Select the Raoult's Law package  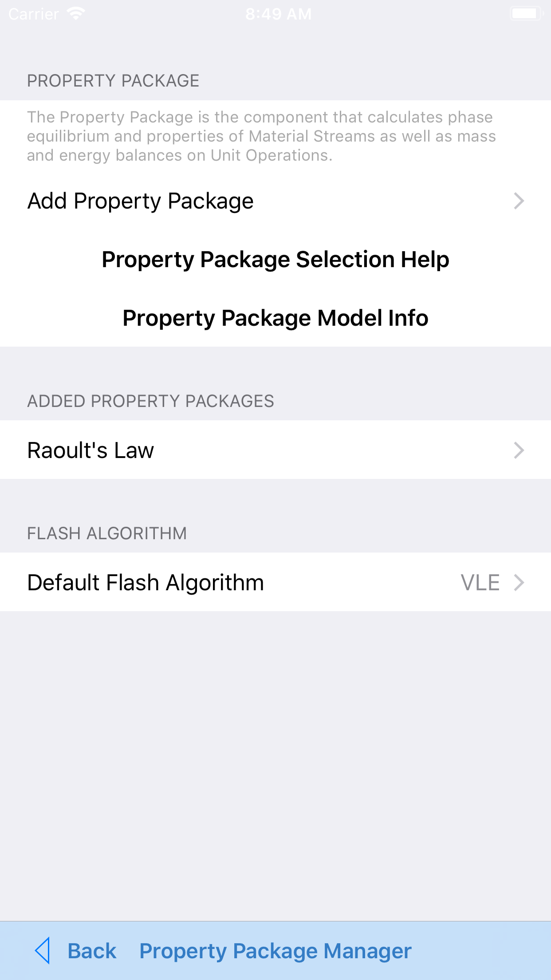91,450
